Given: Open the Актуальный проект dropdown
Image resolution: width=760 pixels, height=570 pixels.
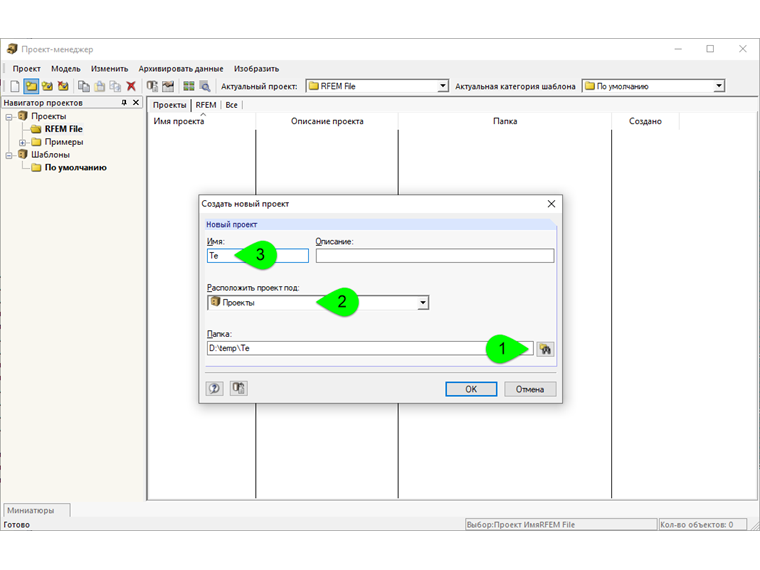Looking at the screenshot, I should [x=443, y=86].
